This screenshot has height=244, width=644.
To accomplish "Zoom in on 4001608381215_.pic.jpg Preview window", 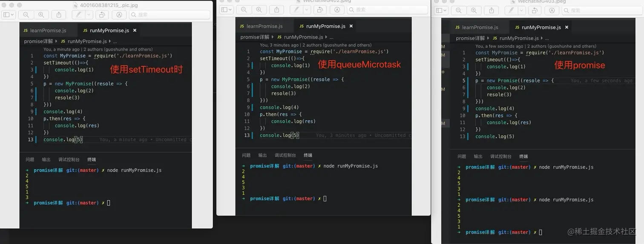I will (x=41, y=14).
